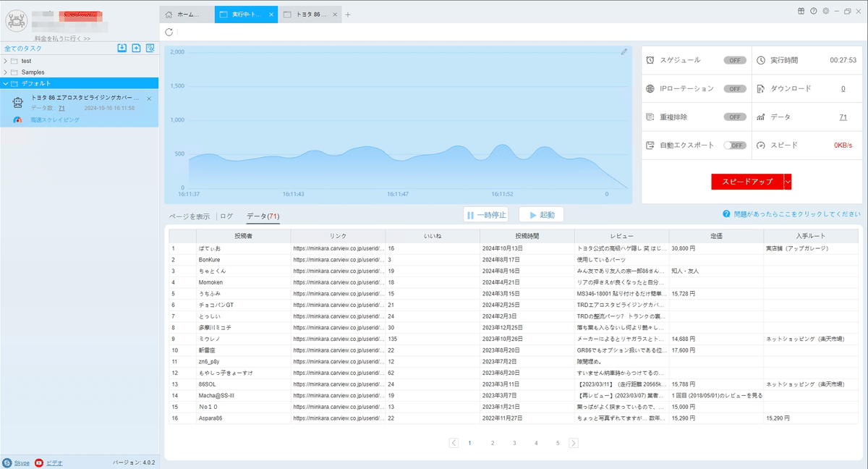868x469 pixels.
Task: Click the task's データ数 71 link
Action: tap(61, 108)
